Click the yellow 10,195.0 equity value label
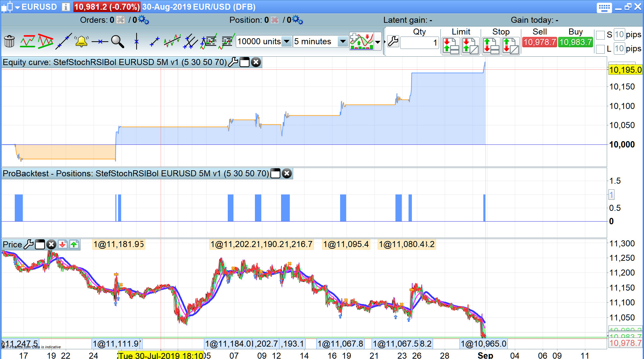This screenshot has width=644, height=359. [x=626, y=70]
